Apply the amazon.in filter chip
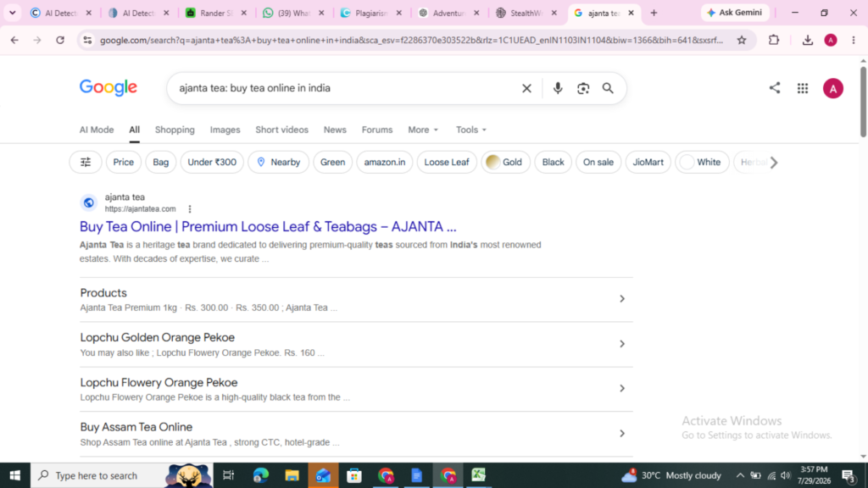 click(385, 162)
